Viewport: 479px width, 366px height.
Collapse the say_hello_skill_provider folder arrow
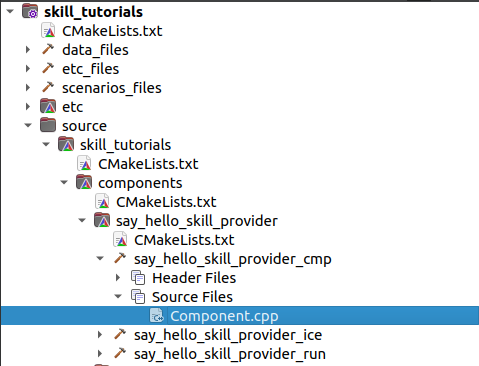(82, 221)
